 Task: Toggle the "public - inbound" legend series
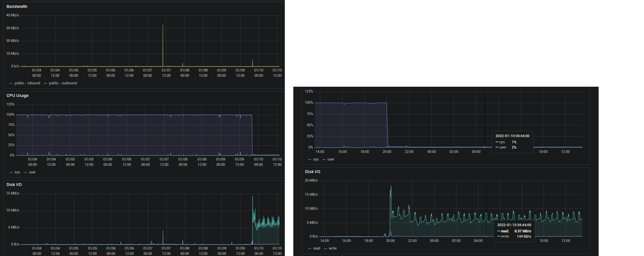coord(27,83)
